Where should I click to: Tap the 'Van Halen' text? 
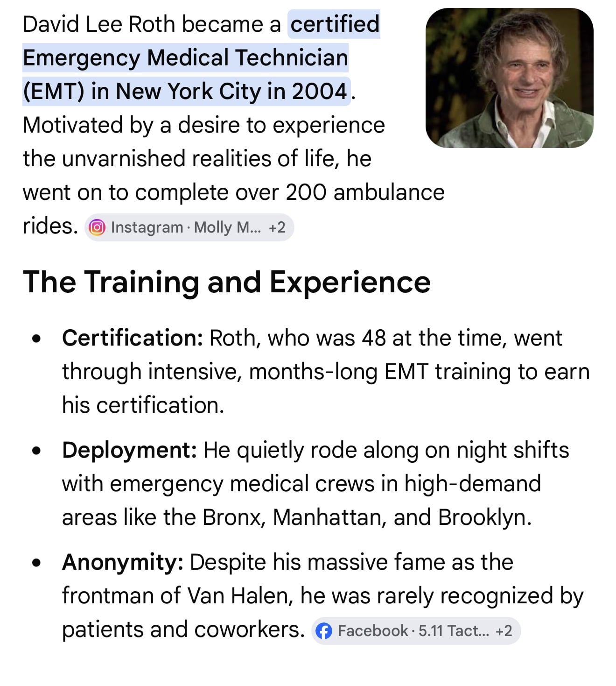point(240,596)
